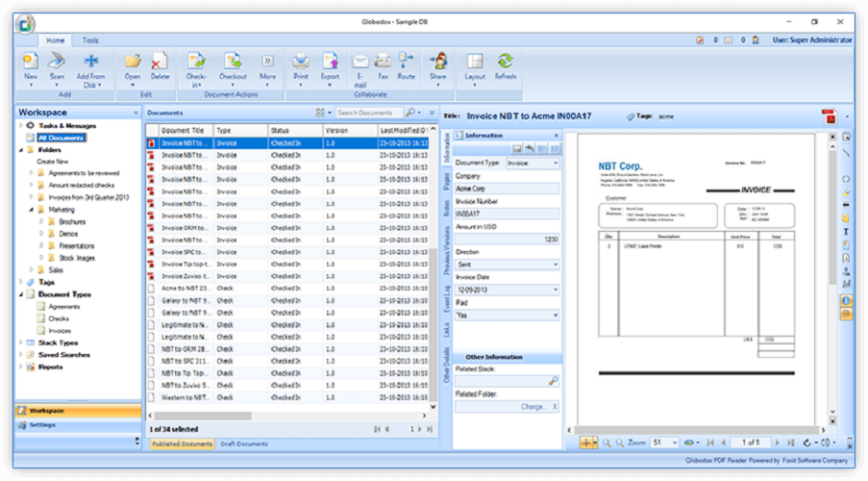Tick checkbox for 'Western to NBT' row
The height and width of the screenshot is (481, 868).
(151, 397)
